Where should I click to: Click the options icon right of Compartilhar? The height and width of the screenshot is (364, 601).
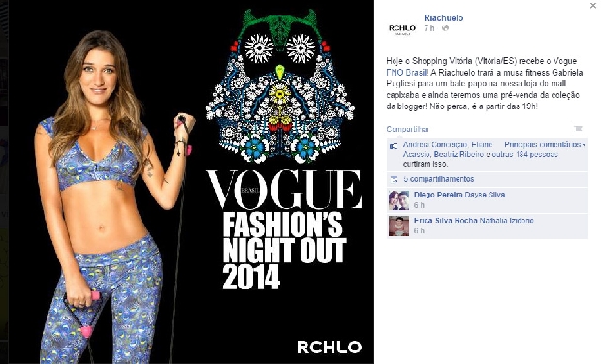[x=578, y=129]
